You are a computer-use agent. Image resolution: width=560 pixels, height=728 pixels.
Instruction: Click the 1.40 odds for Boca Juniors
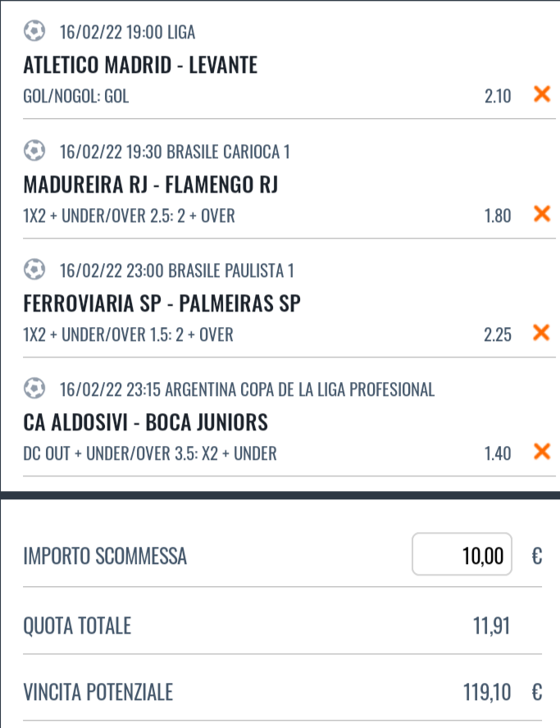[498, 453]
